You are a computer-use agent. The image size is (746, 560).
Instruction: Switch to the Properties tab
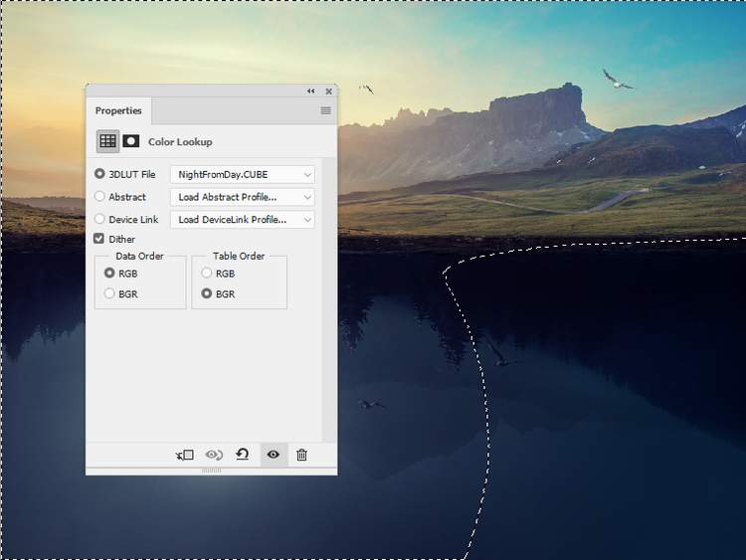tap(118, 110)
